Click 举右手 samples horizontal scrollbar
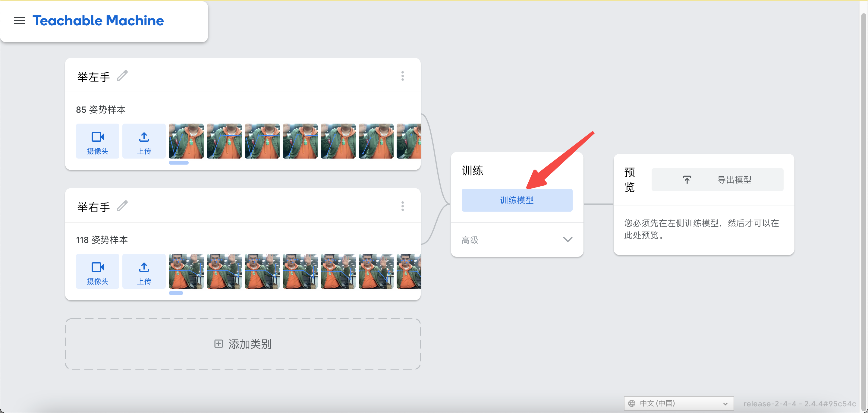 (x=176, y=293)
